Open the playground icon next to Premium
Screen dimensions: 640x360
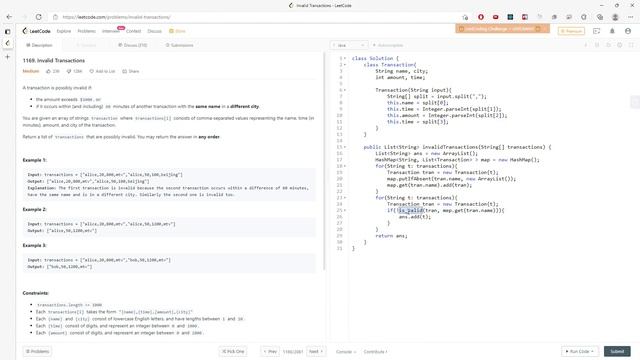point(596,31)
